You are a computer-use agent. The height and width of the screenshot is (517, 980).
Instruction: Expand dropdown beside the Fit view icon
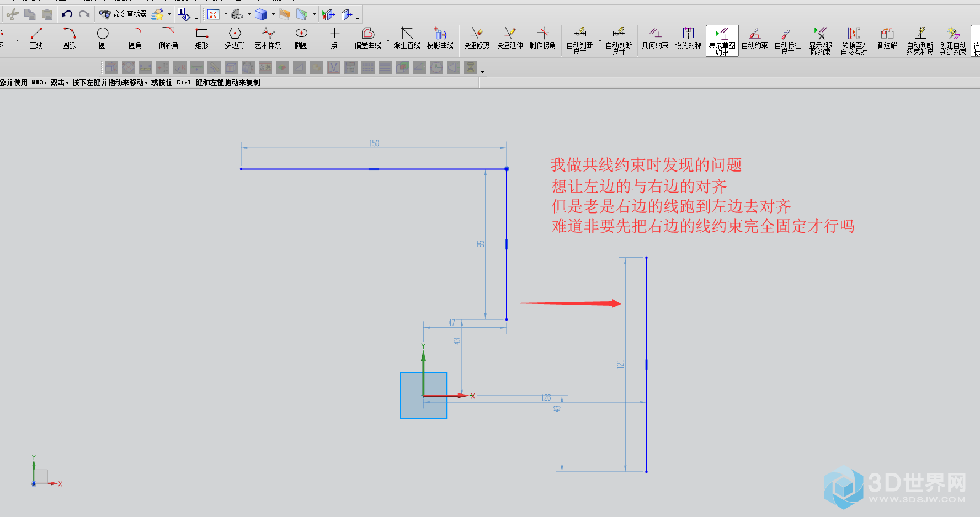226,14
